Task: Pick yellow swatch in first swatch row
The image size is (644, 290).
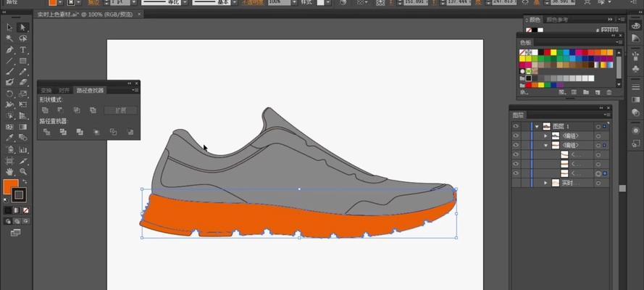Action: pos(553,52)
